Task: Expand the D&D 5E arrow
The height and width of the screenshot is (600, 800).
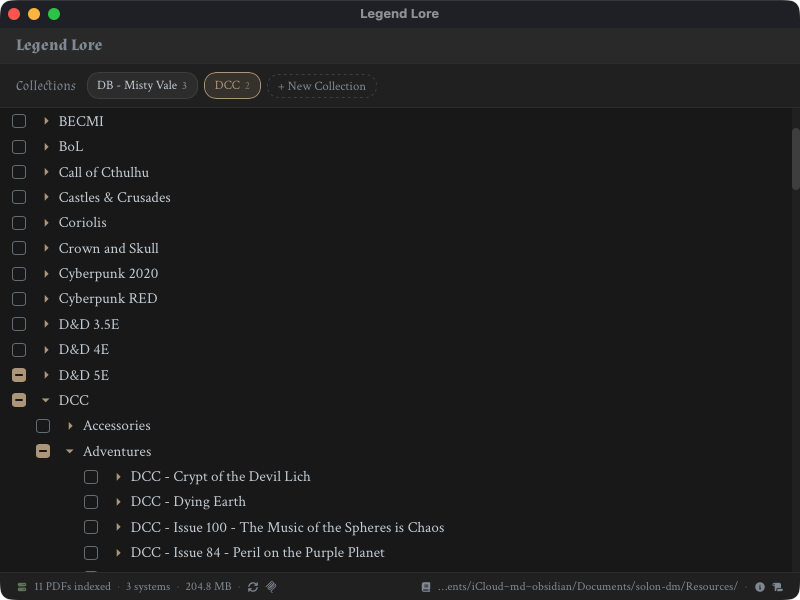Action: tap(46, 375)
